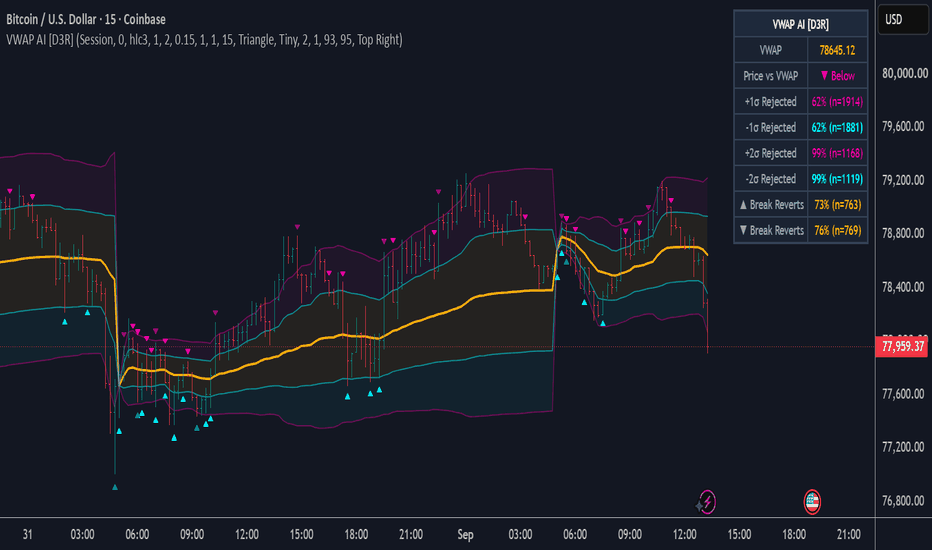Click the VWAP value 78645.12 cell
The height and width of the screenshot is (550, 932).
(837, 51)
